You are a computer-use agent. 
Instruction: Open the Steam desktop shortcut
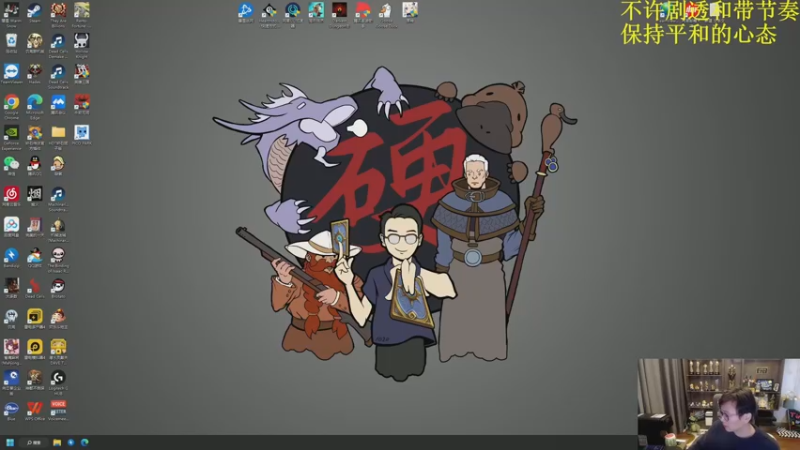pyautogui.click(x=35, y=10)
